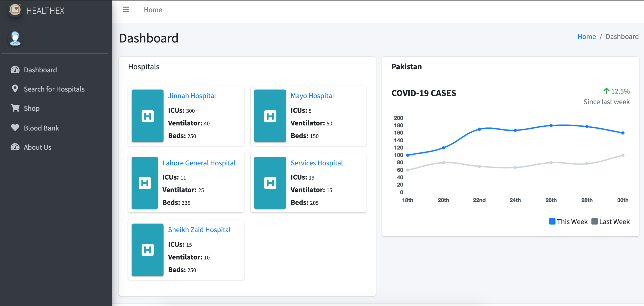The image size is (644, 306).
Task: Click the heart Blood Bank icon
Action: (15, 127)
